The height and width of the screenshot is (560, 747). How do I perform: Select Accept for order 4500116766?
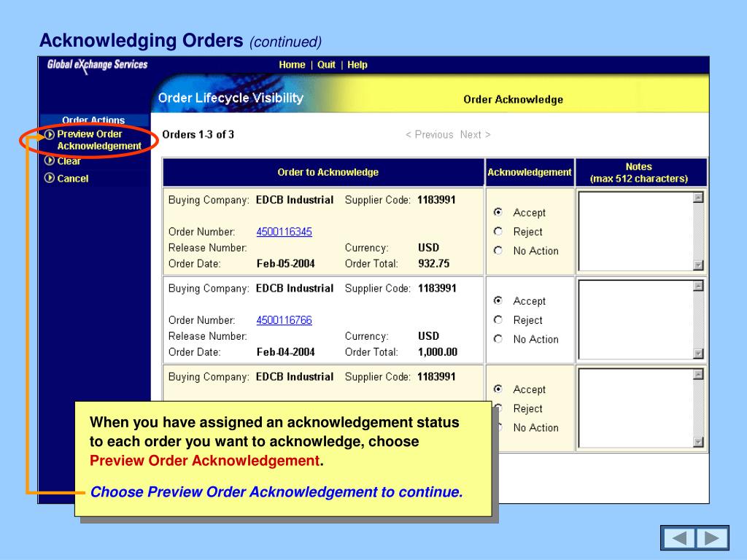click(498, 300)
